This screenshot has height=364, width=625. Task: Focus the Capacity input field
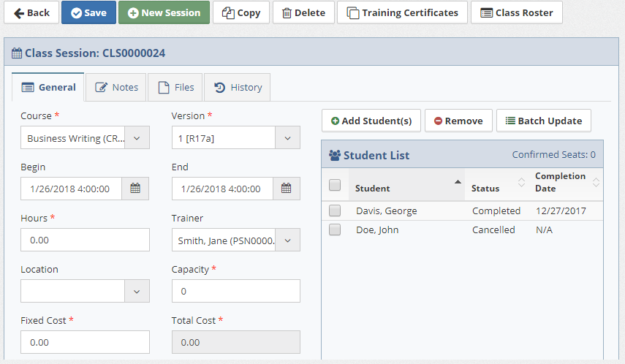coord(236,291)
